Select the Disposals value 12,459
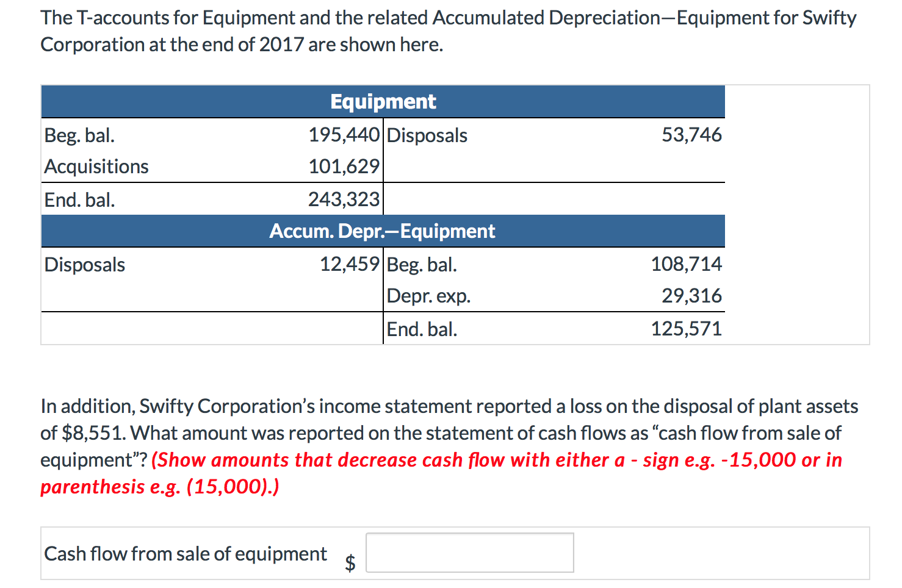This screenshot has height=588, width=902. click(x=350, y=264)
